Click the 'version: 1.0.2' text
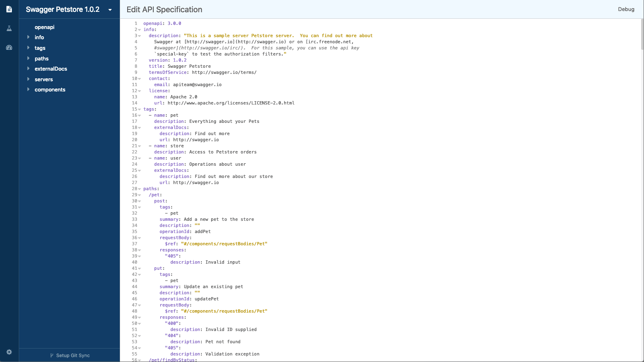644x362 pixels. pos(168,60)
